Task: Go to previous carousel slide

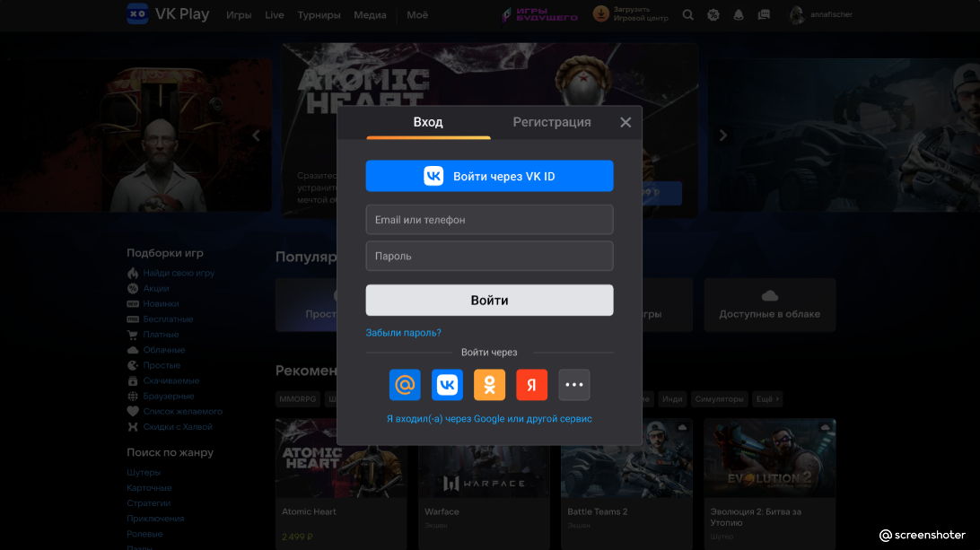Action: point(257,135)
